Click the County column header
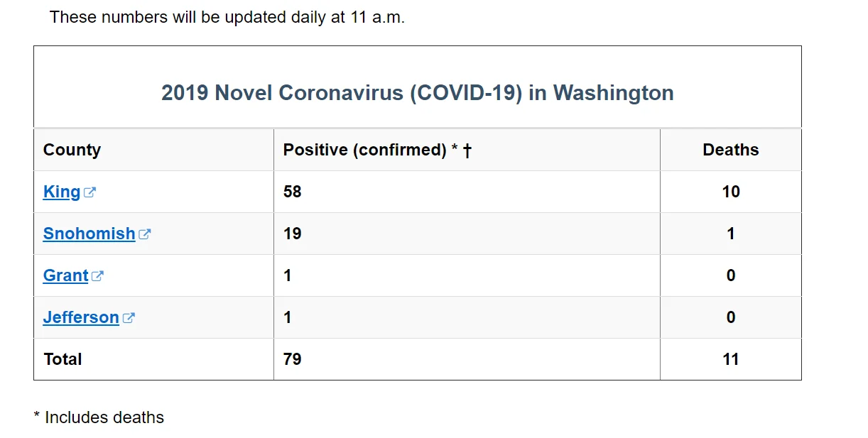The height and width of the screenshot is (438, 868). tap(72, 150)
